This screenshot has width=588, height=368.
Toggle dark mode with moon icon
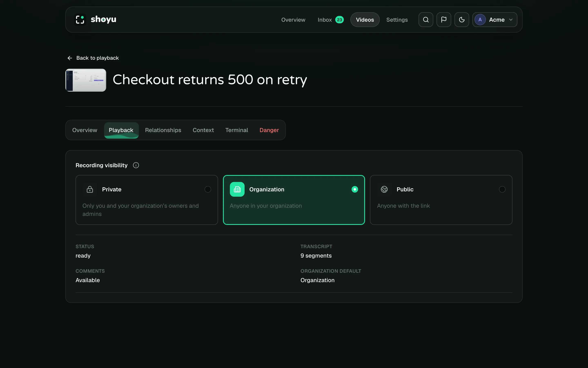click(x=462, y=20)
